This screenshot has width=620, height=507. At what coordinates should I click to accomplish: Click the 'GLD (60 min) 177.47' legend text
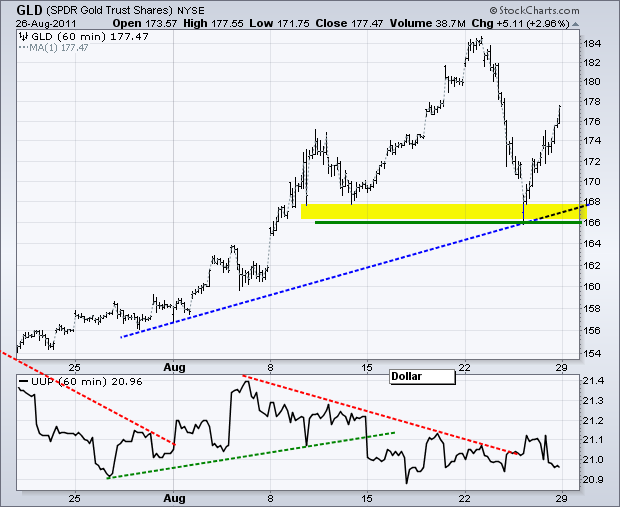click(x=90, y=37)
